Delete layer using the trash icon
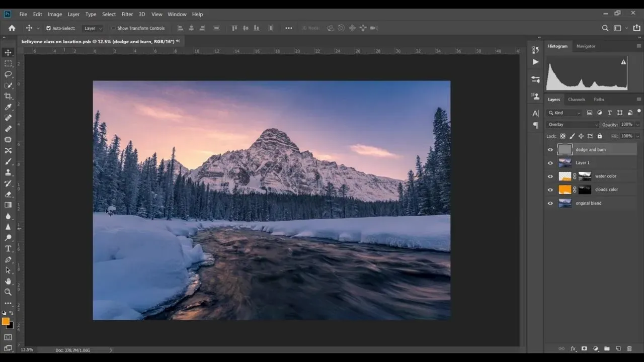The height and width of the screenshot is (362, 644). click(x=629, y=348)
